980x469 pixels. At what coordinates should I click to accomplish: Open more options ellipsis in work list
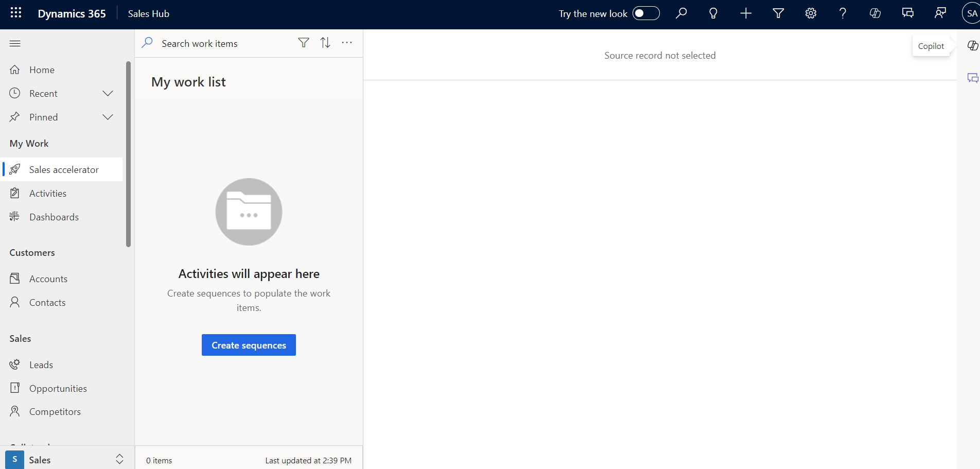[347, 43]
